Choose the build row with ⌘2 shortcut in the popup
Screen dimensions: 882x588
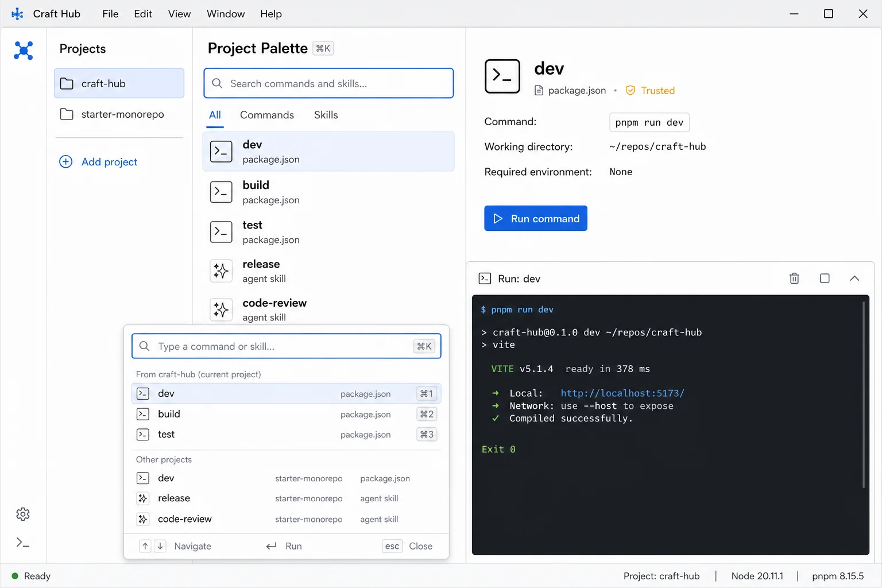point(286,414)
